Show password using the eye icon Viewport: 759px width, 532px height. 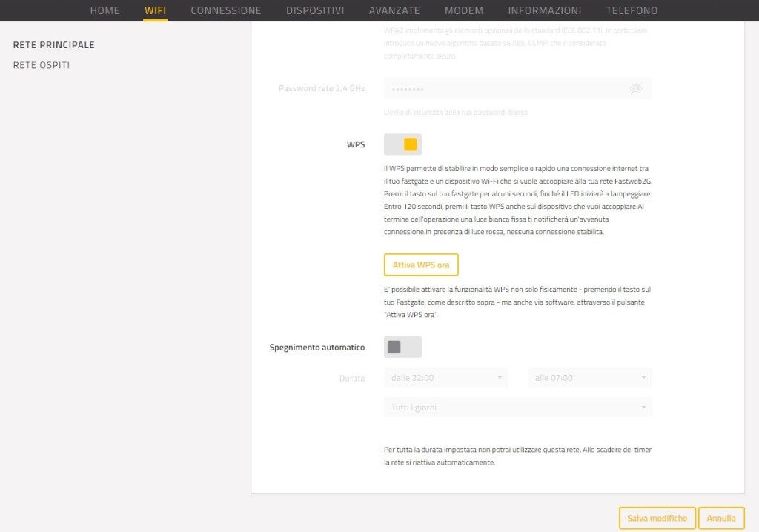(x=635, y=89)
